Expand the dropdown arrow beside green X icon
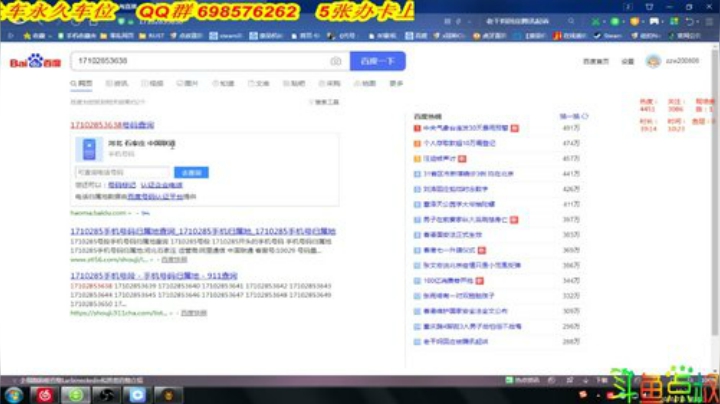720x404 pixels. click(x=603, y=22)
